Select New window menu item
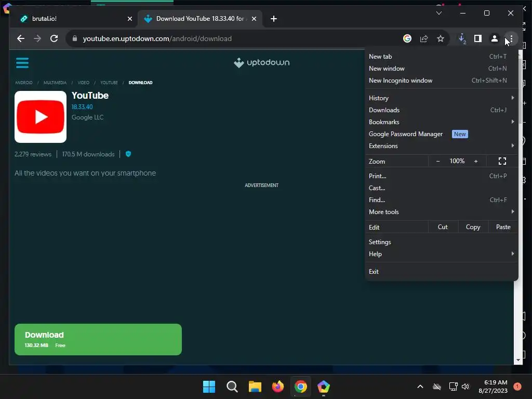This screenshot has width=532, height=399. pyautogui.click(x=442, y=69)
